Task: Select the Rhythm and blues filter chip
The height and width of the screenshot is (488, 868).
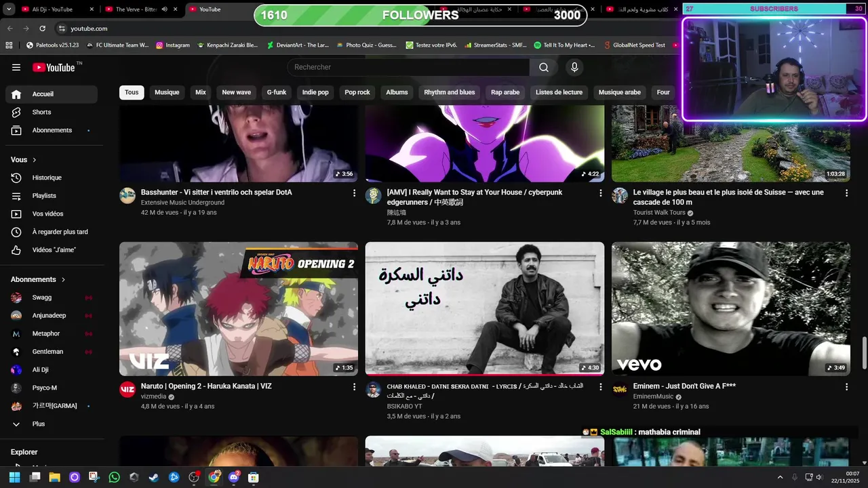Action: tap(450, 92)
